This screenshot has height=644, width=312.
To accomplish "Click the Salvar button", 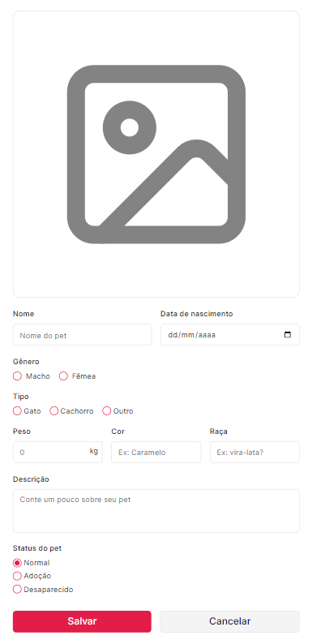I will pyautogui.click(x=82, y=621).
